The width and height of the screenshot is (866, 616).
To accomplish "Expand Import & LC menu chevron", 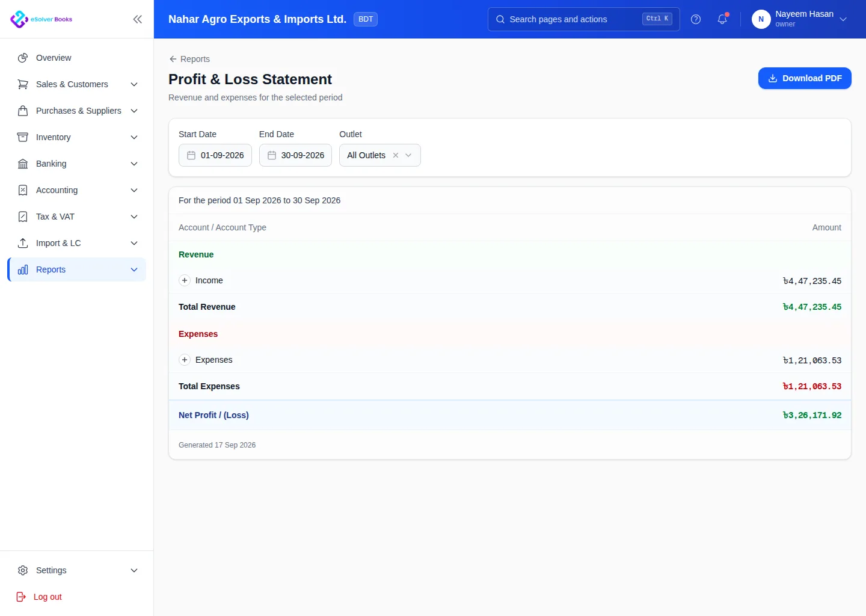I will tap(134, 243).
